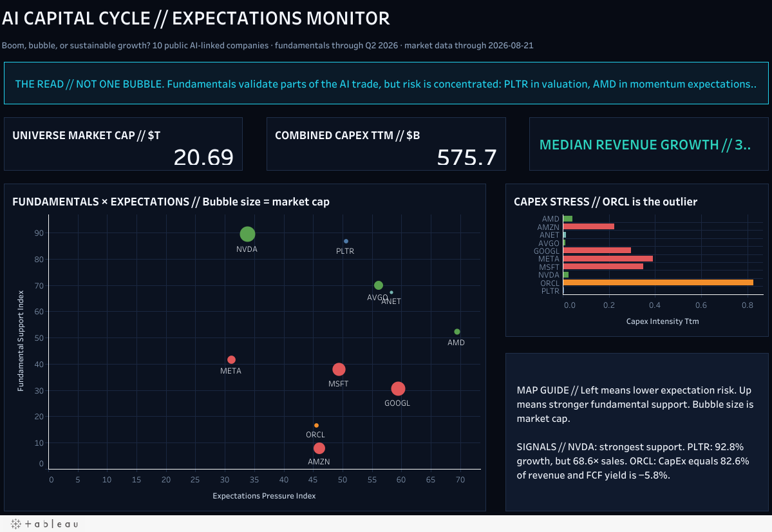The image size is (772, 532).
Task: Click the dashboard title AI Capital Cycle
Action: click(x=196, y=18)
